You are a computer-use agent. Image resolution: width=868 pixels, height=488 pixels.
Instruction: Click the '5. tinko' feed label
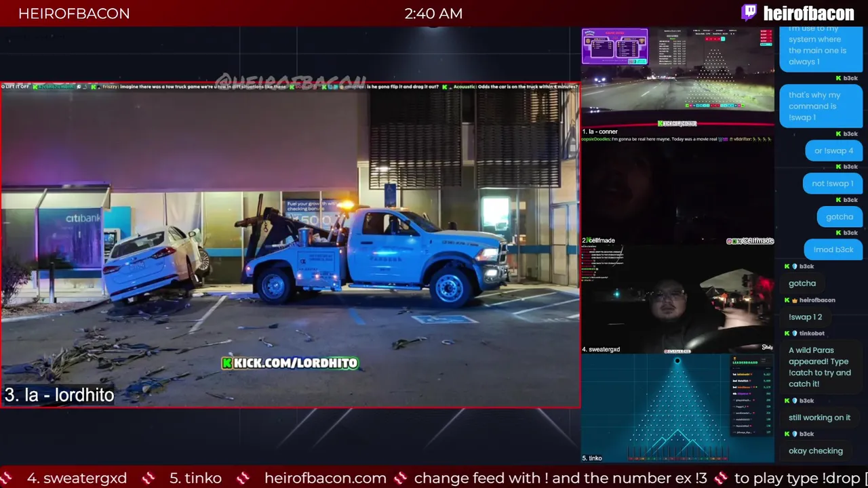(592, 458)
